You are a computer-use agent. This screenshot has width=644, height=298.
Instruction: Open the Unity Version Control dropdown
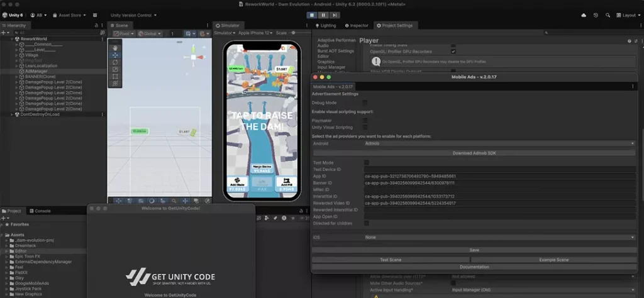point(133,15)
